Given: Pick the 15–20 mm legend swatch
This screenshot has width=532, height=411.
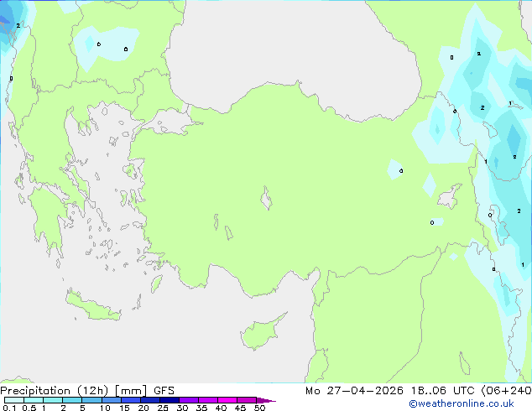Looking at the screenshot, I should tap(130, 400).
